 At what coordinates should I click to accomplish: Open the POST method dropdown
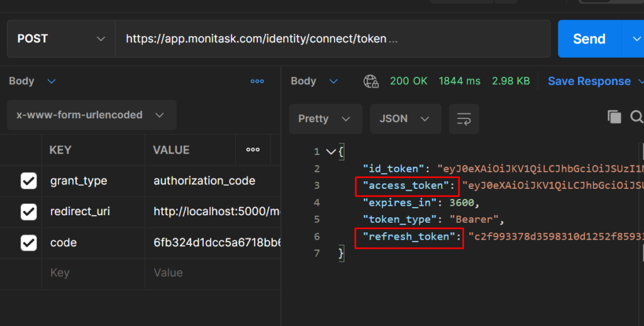pos(61,38)
